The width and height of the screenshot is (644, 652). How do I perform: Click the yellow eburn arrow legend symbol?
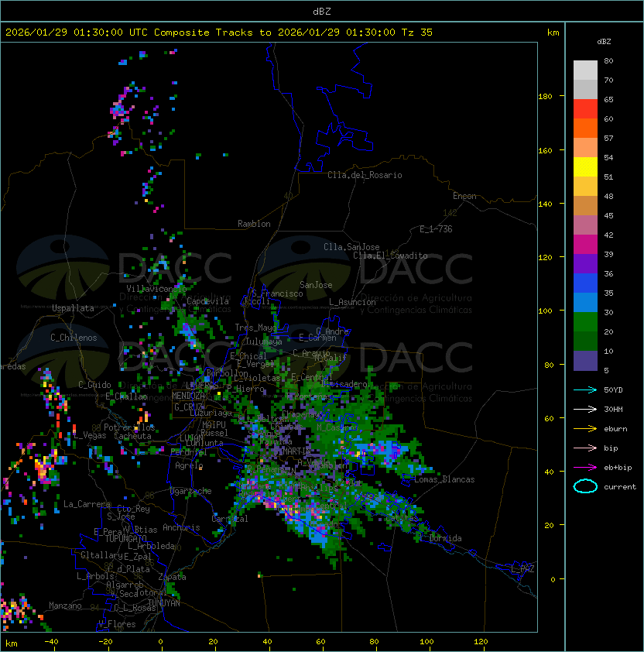585,428
